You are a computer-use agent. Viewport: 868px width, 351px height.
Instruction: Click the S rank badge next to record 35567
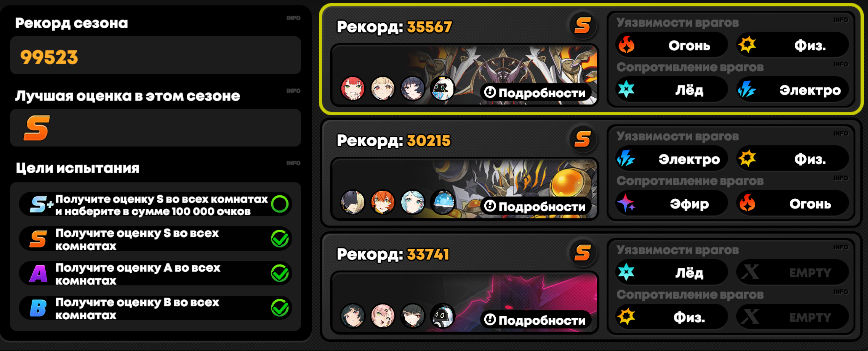pyautogui.click(x=583, y=26)
